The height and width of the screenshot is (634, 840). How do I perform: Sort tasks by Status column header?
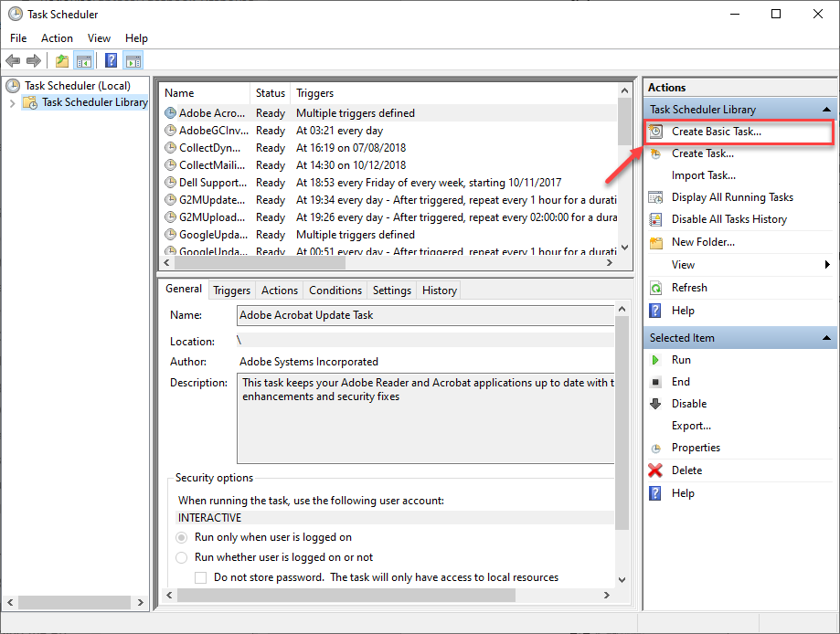(271, 93)
